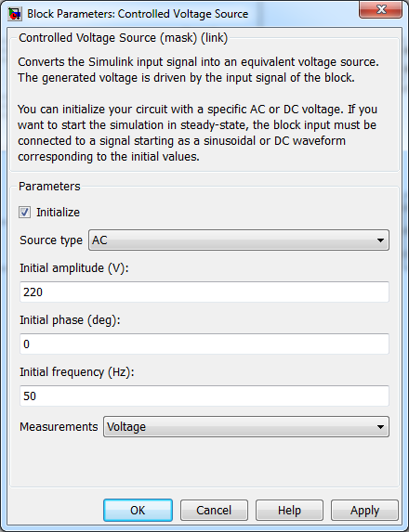Close the Block Parameters dialog window
409x532 pixels.
coord(380,9)
